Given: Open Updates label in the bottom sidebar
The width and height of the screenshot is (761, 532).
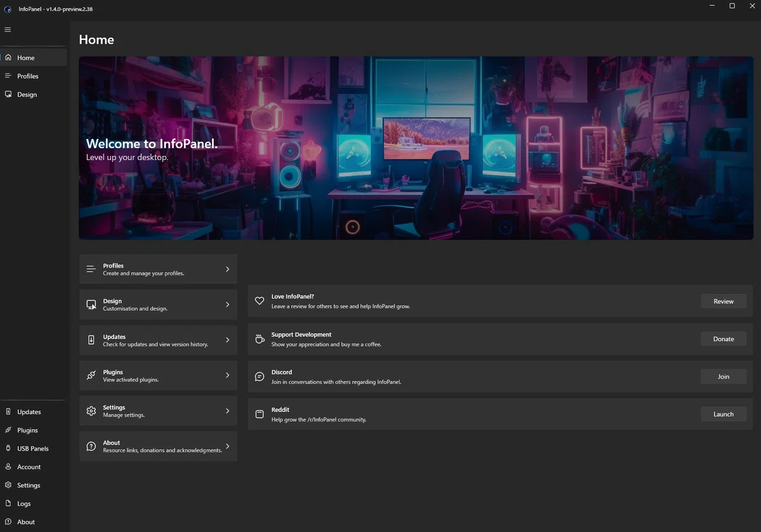Looking at the screenshot, I should click(29, 412).
